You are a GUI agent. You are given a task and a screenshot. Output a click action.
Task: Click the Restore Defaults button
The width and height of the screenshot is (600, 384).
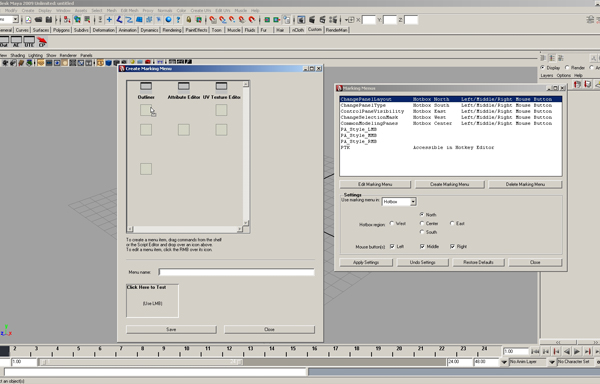coord(478,262)
